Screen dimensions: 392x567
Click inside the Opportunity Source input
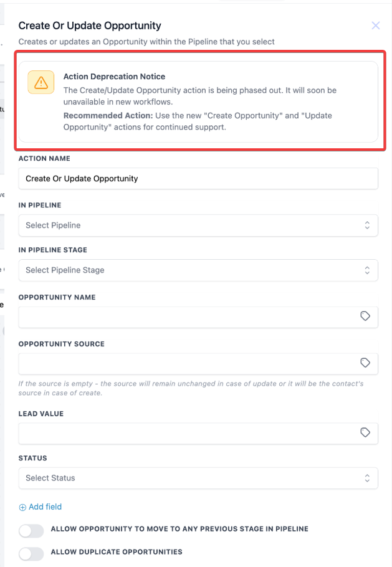[187, 363]
